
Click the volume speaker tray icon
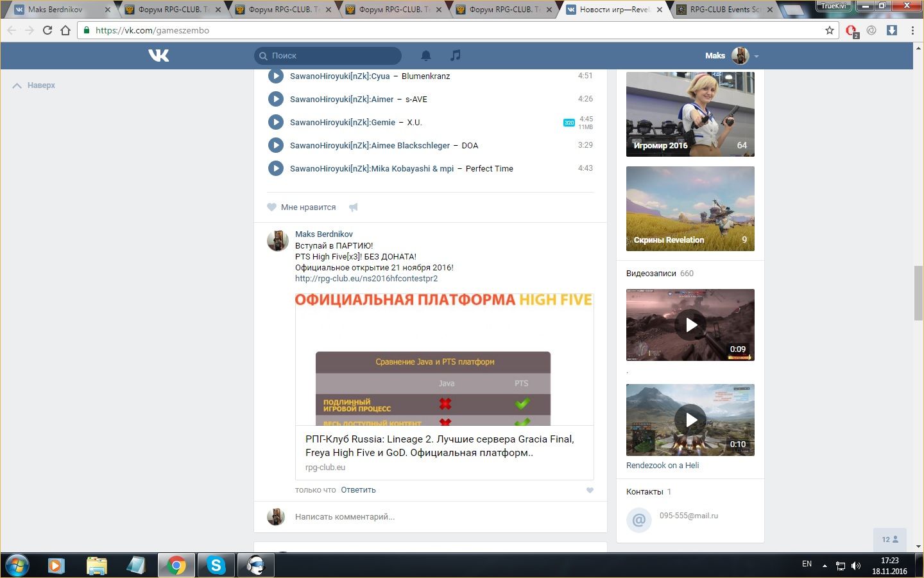pyautogui.click(x=856, y=566)
